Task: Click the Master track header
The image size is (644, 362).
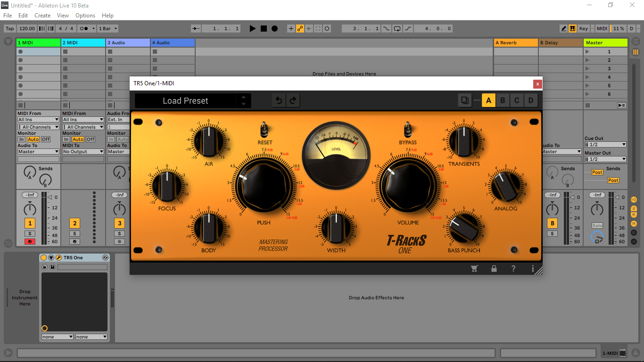Action: coord(605,42)
